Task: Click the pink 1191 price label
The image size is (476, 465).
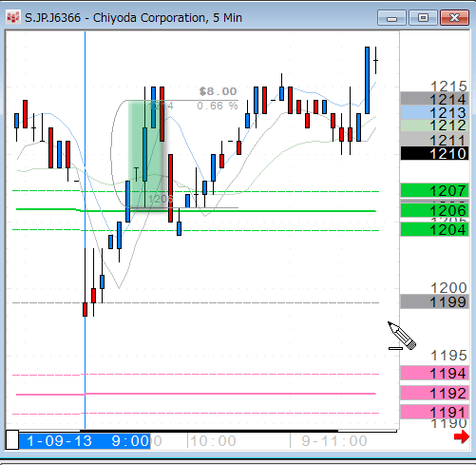Action: coord(434,412)
